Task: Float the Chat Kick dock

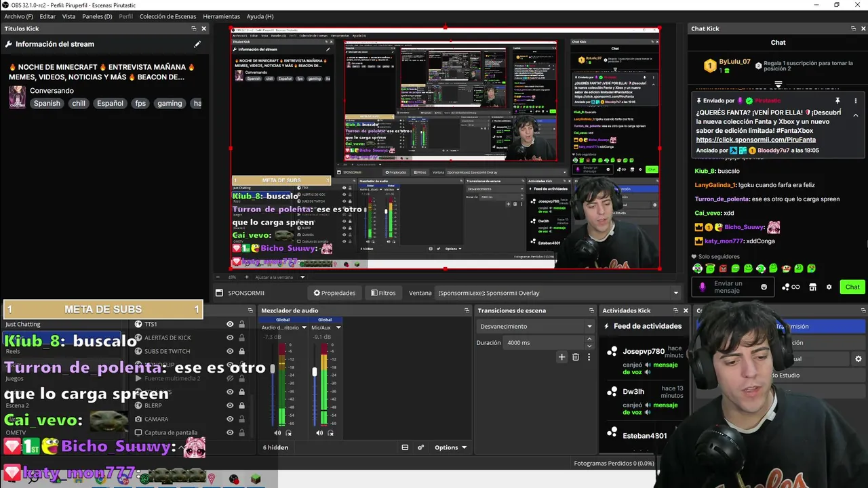Action: tap(853, 28)
